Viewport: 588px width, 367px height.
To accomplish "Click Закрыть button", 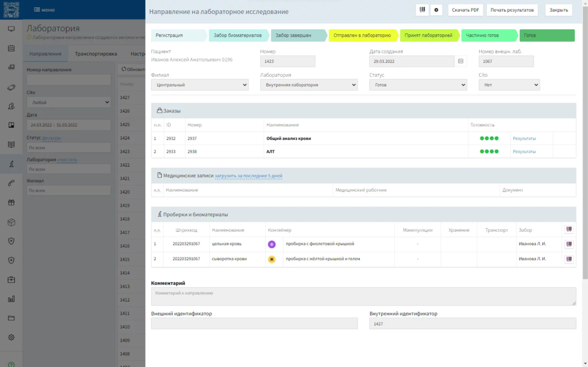I will point(559,10).
